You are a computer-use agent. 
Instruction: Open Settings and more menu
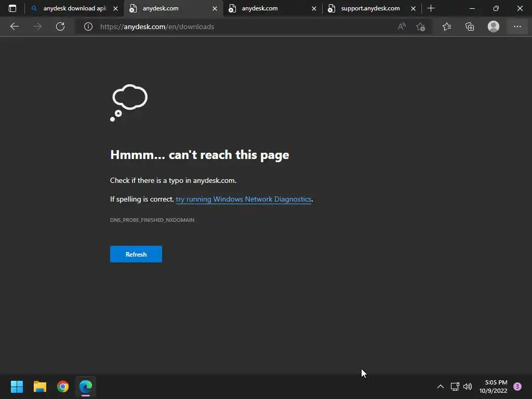(517, 26)
